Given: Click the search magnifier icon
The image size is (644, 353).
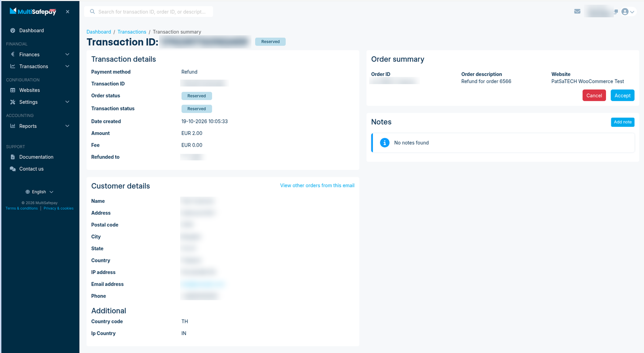Looking at the screenshot, I should (93, 12).
